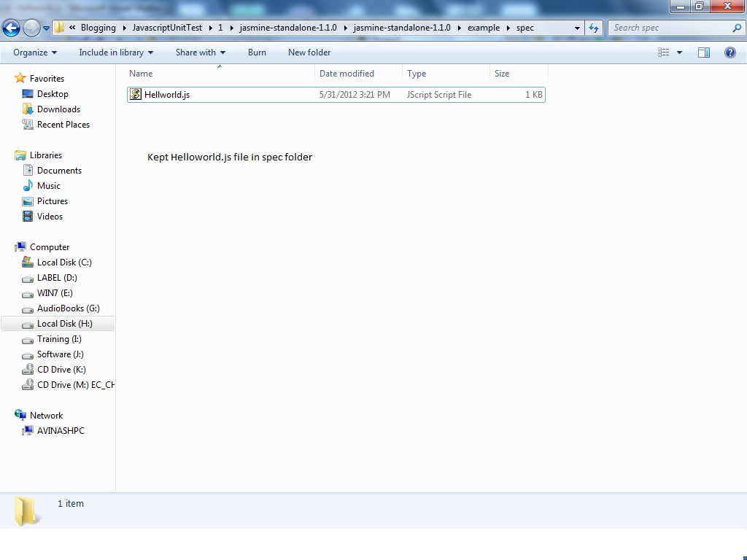Screen dimensions: 747x560
Task: Expand the arrow after the example breadcrumb
Action: pos(508,28)
